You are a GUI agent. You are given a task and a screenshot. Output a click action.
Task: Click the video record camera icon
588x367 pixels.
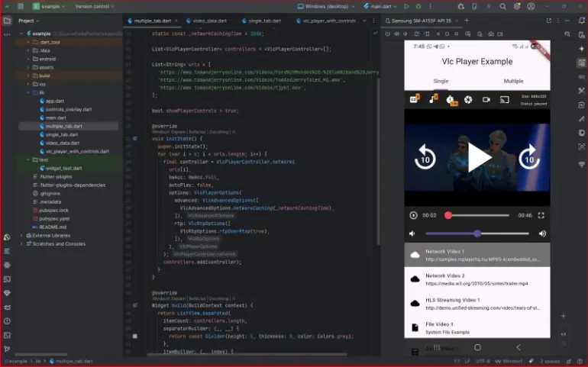click(486, 99)
